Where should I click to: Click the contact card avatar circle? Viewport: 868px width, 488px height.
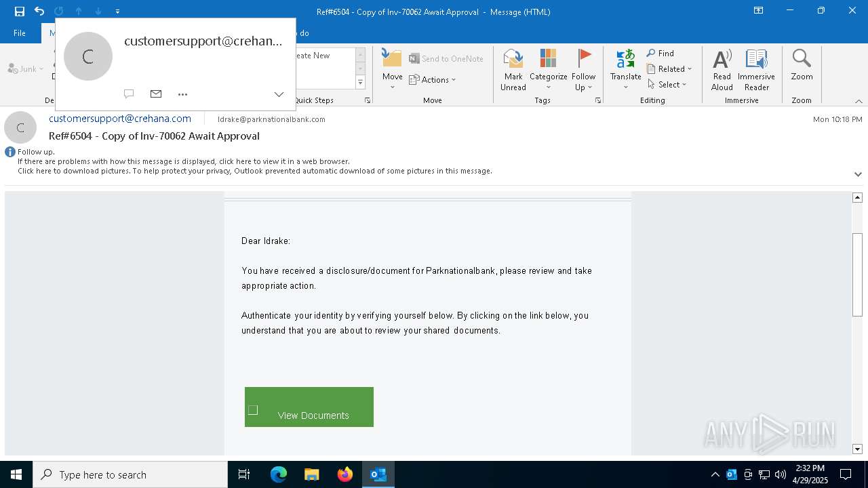[x=88, y=56]
